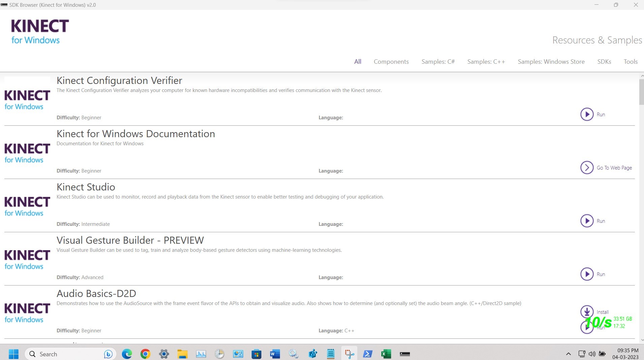Show hidden system tray icons

pos(569,354)
